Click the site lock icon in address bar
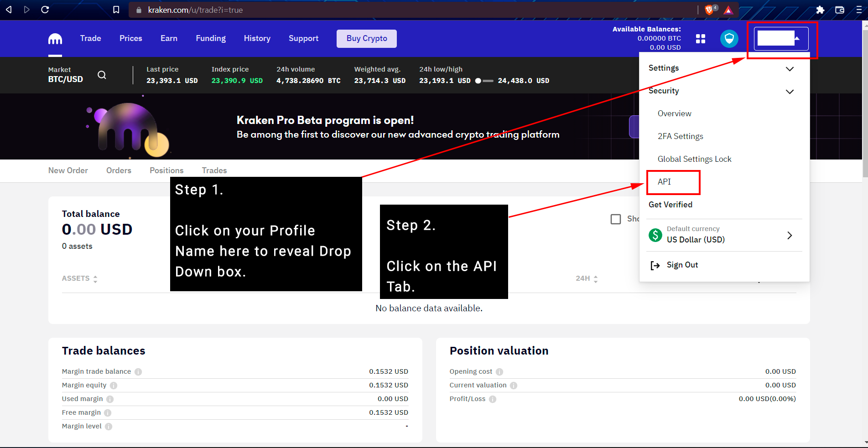 (139, 10)
